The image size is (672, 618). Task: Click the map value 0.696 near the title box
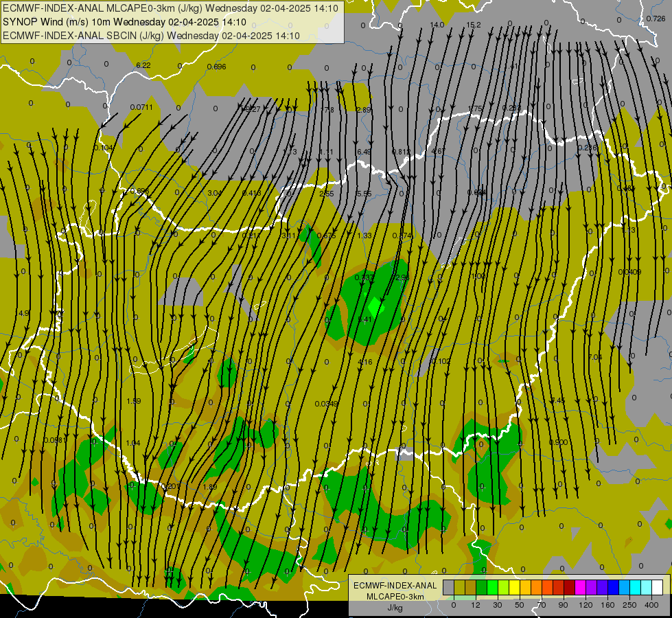tap(216, 67)
